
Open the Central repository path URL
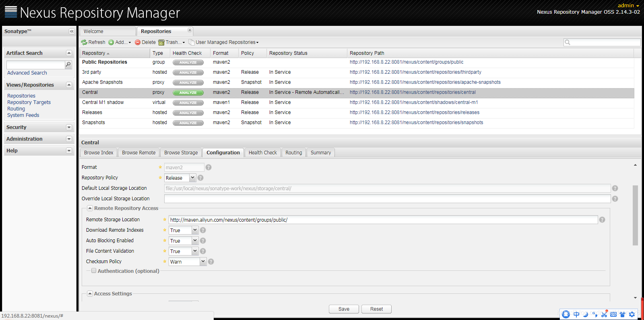tap(413, 92)
